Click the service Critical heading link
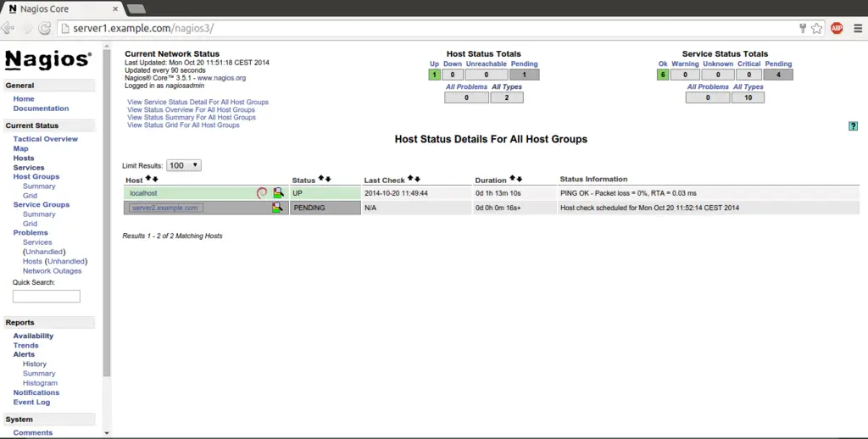This screenshot has height=439, width=868. tap(749, 64)
